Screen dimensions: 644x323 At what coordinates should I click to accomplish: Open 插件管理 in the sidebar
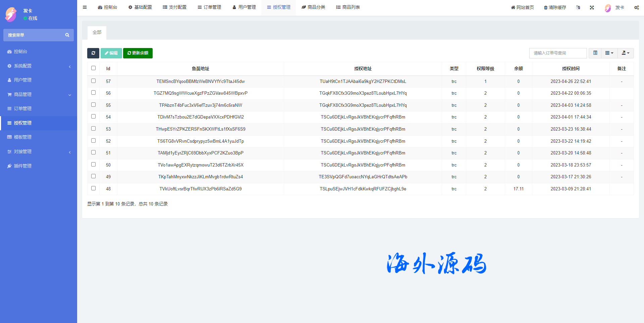coord(22,166)
